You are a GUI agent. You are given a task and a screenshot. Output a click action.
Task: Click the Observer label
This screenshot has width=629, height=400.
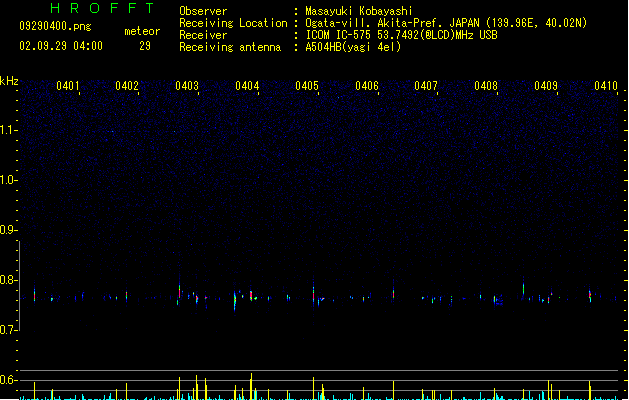(203, 11)
